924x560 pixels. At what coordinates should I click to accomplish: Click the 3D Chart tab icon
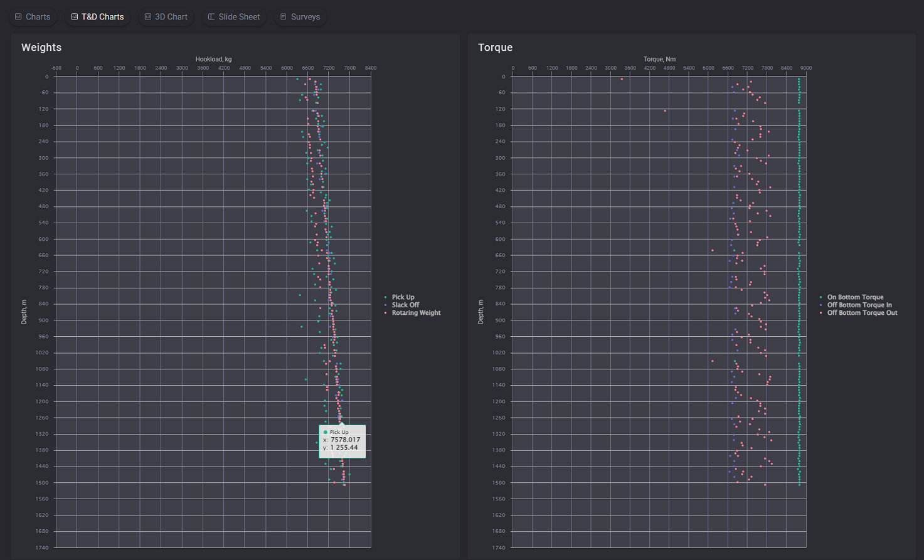(x=147, y=17)
